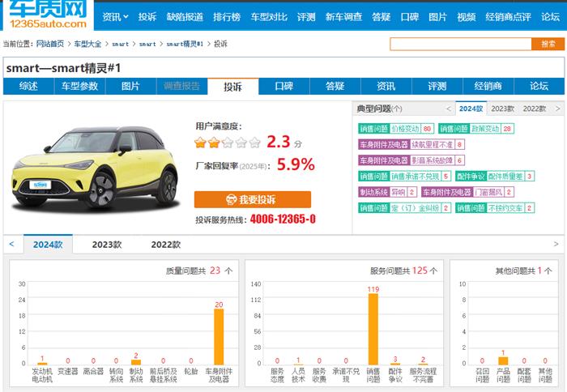Go to 排行榜 in the top navigation
The width and height of the screenshot is (567, 392).
[227, 17]
